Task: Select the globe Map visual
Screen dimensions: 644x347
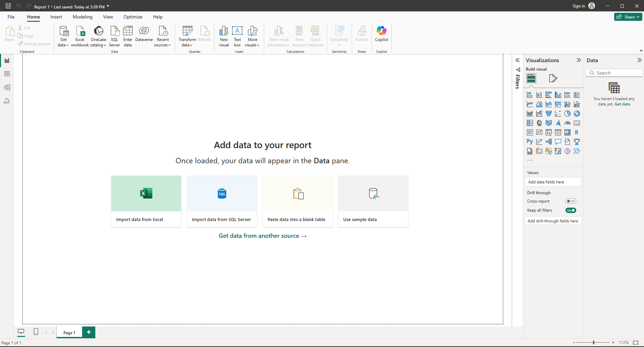Action: 539,123
